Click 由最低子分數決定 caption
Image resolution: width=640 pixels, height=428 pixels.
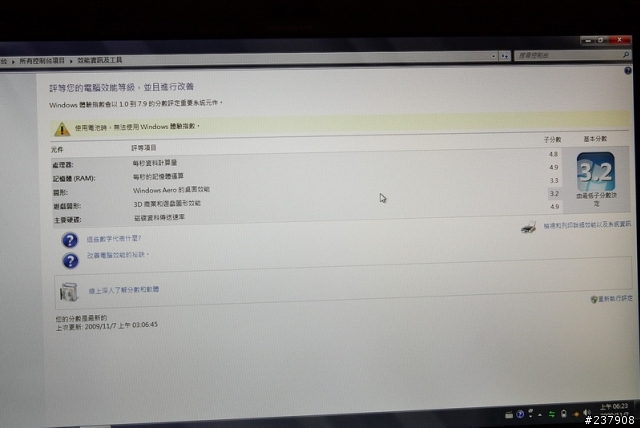[x=596, y=200]
